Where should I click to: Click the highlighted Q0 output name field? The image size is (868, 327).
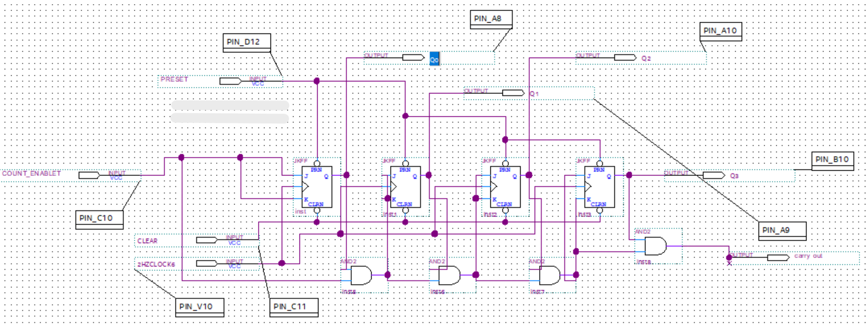pos(435,60)
